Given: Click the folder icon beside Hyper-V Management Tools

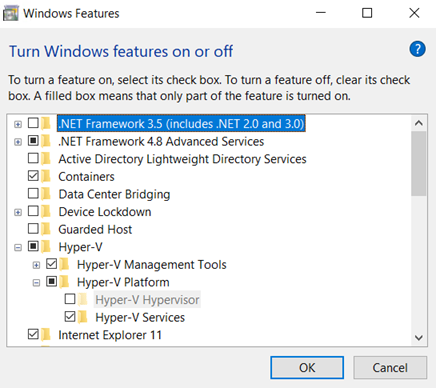Looking at the screenshot, I should (x=64, y=264).
